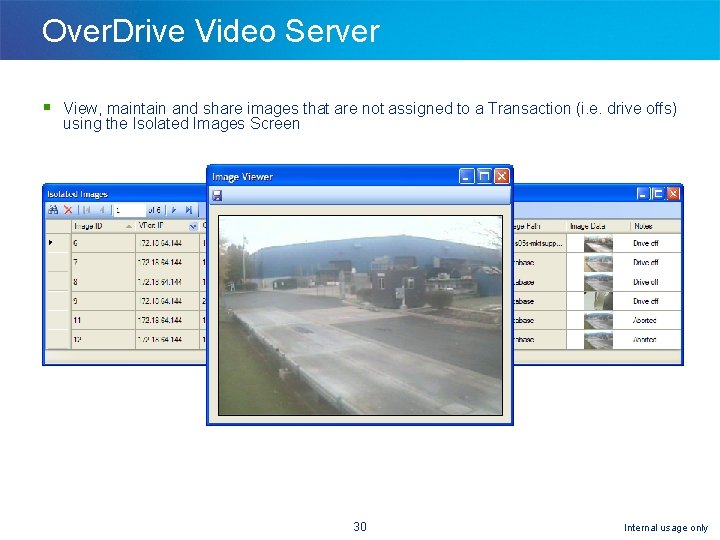
Task: Open the thumbnail in the fourth Drive off row
Action: 598,301
